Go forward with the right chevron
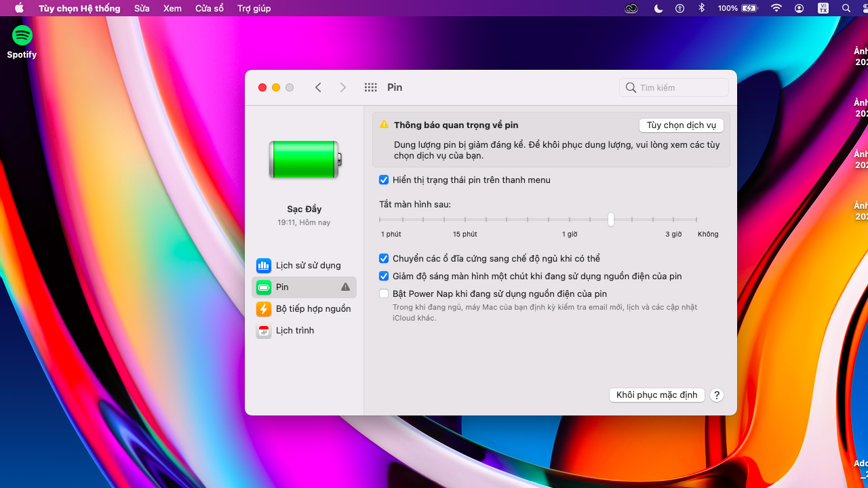 click(x=343, y=87)
